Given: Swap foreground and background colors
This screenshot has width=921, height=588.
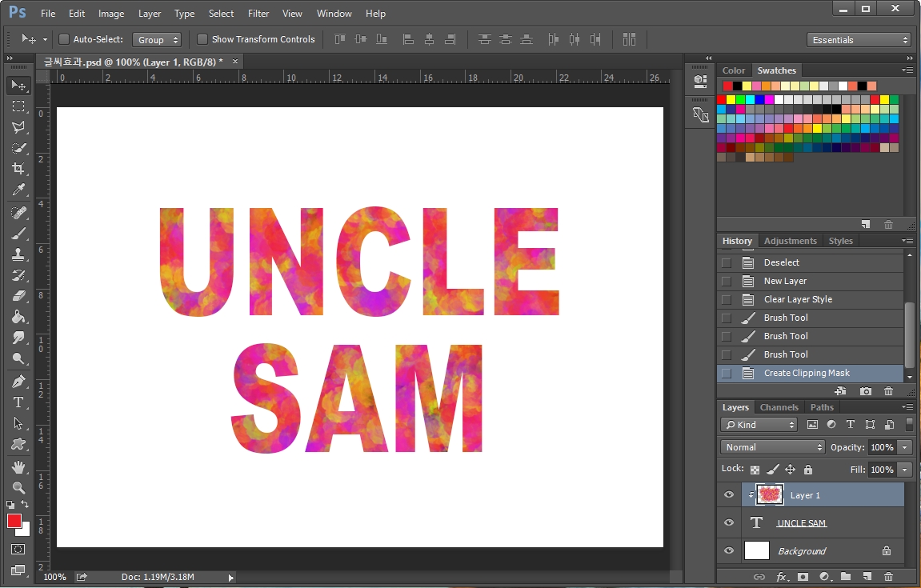Looking at the screenshot, I should tap(25, 504).
